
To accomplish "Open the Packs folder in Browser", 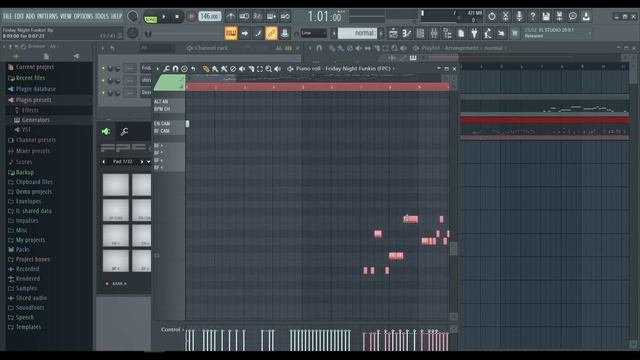I will [x=22, y=249].
